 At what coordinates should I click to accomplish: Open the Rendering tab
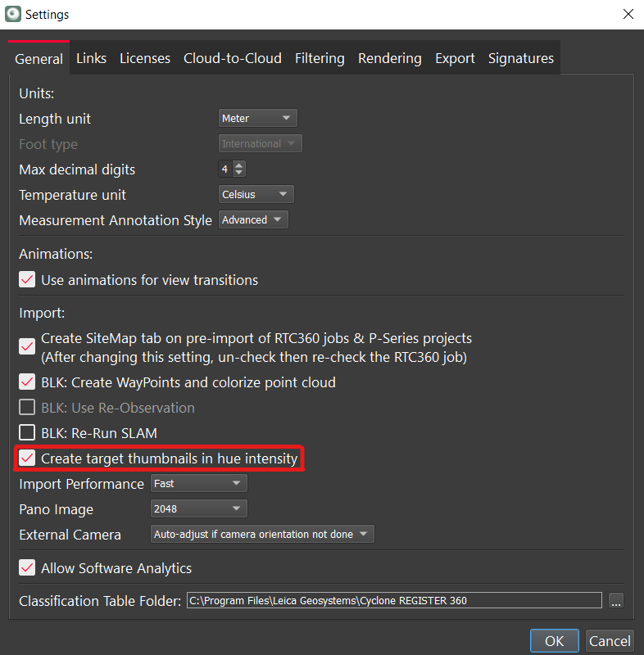pyautogui.click(x=389, y=58)
